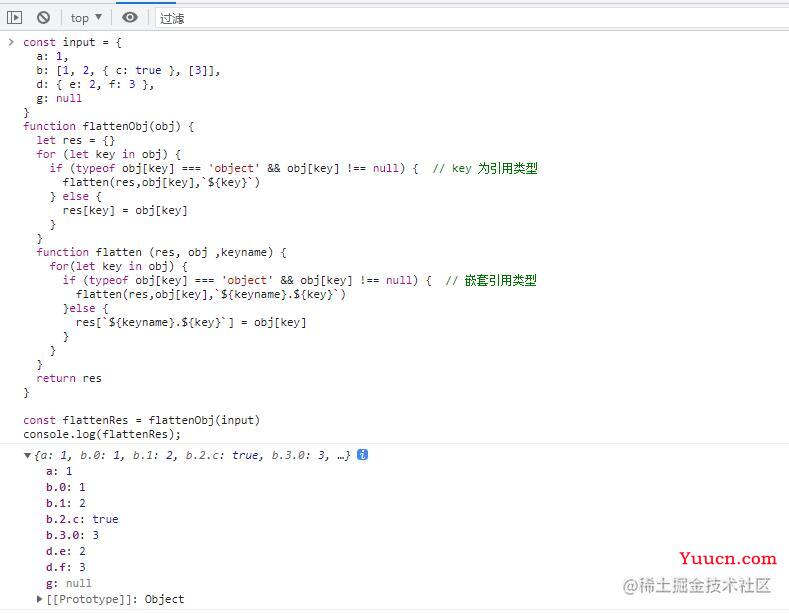Image resolution: width=789 pixels, height=613 pixels.
Task: Select the property row g: null
Action: coord(69,583)
